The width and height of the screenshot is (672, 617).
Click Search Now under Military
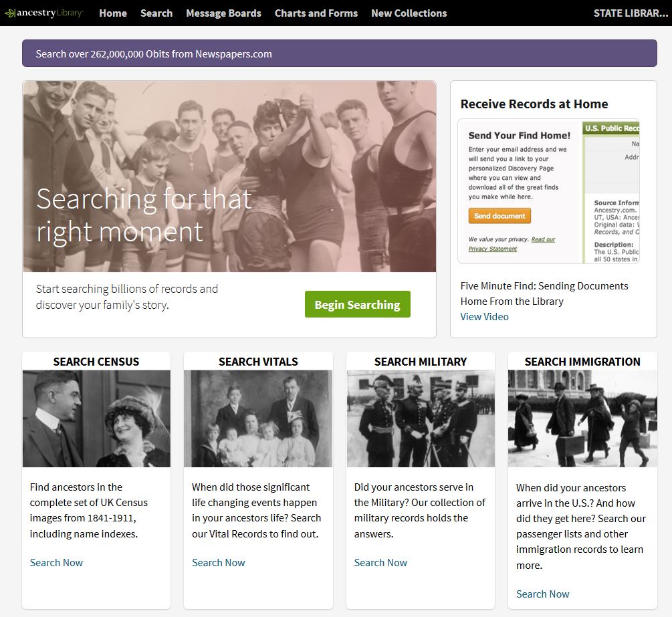(380, 563)
